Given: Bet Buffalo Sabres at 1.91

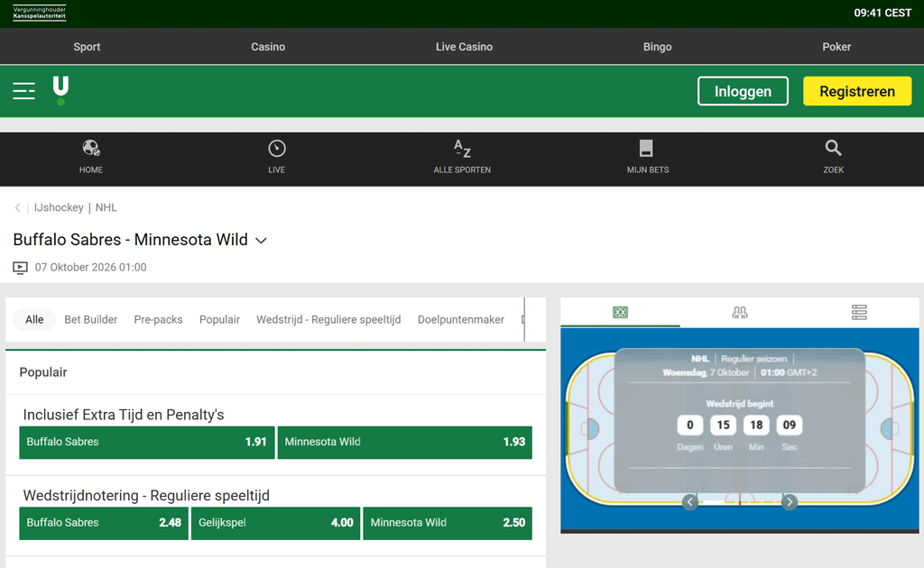Looking at the screenshot, I should point(147,442).
